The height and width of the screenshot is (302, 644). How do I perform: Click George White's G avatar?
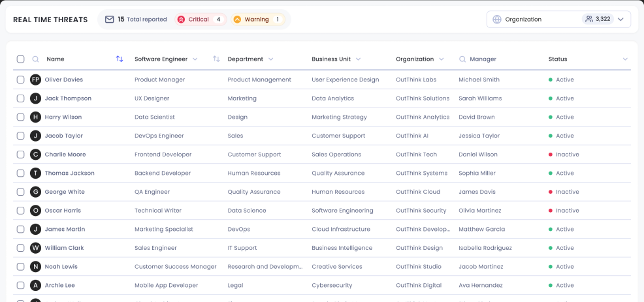click(x=36, y=192)
